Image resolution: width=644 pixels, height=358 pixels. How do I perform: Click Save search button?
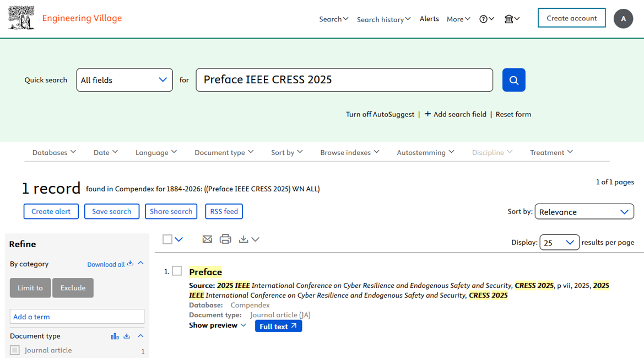point(112,211)
